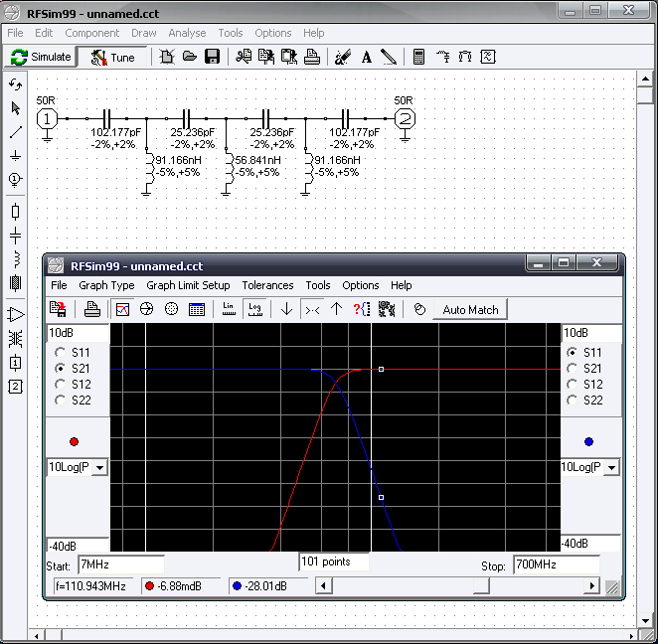Click the marker down arrow icon
This screenshot has width=658, height=644.
(x=287, y=309)
